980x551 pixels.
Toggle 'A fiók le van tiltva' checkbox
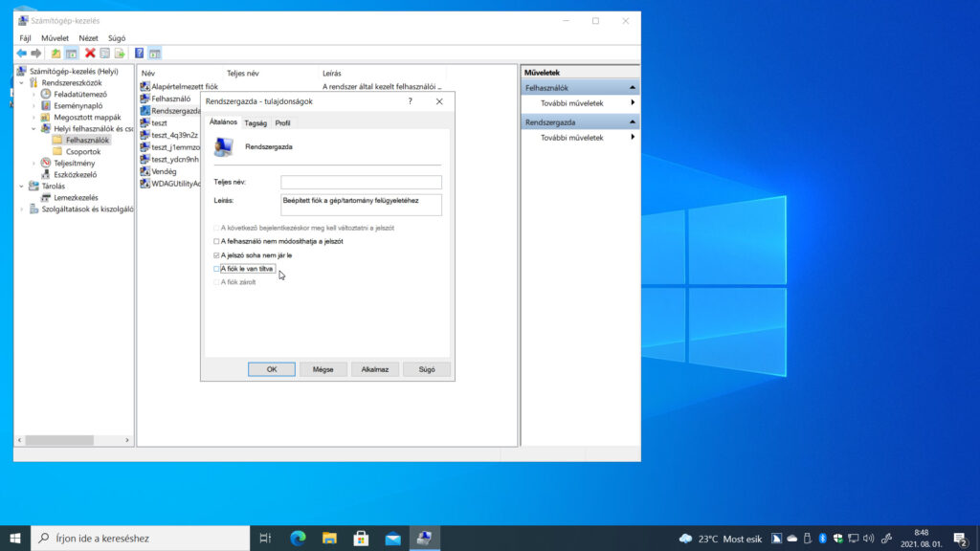(x=216, y=269)
